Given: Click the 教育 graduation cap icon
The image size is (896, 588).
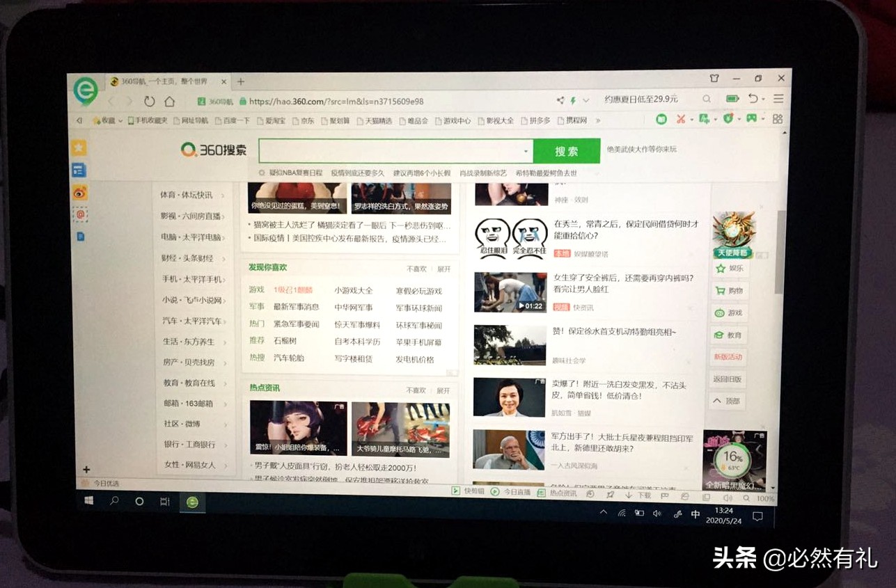Looking at the screenshot, I should coord(721,335).
